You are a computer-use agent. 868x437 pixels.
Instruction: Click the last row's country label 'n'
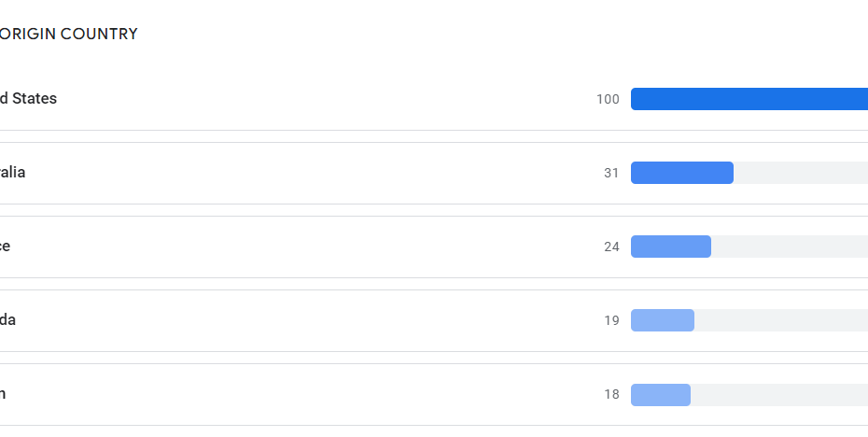3,394
